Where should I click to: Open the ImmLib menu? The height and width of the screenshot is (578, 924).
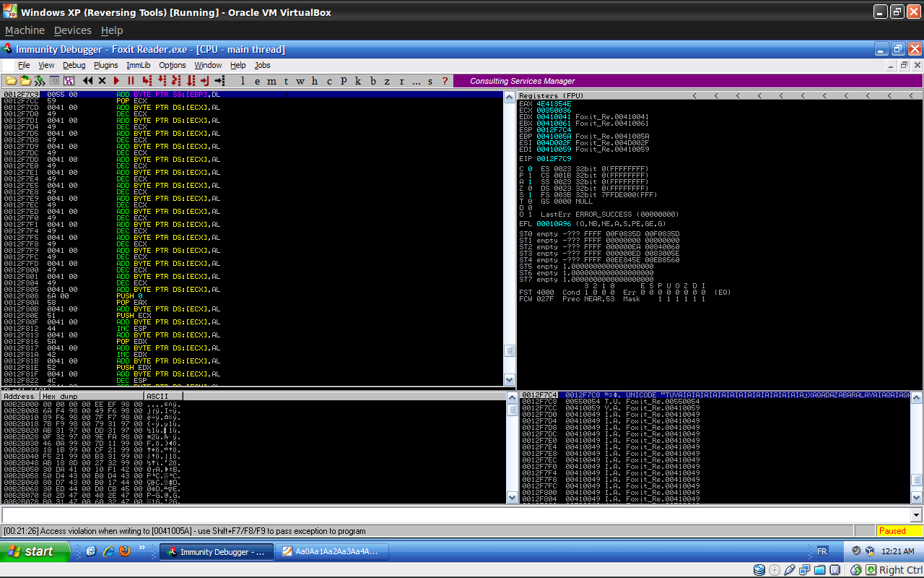pos(139,65)
